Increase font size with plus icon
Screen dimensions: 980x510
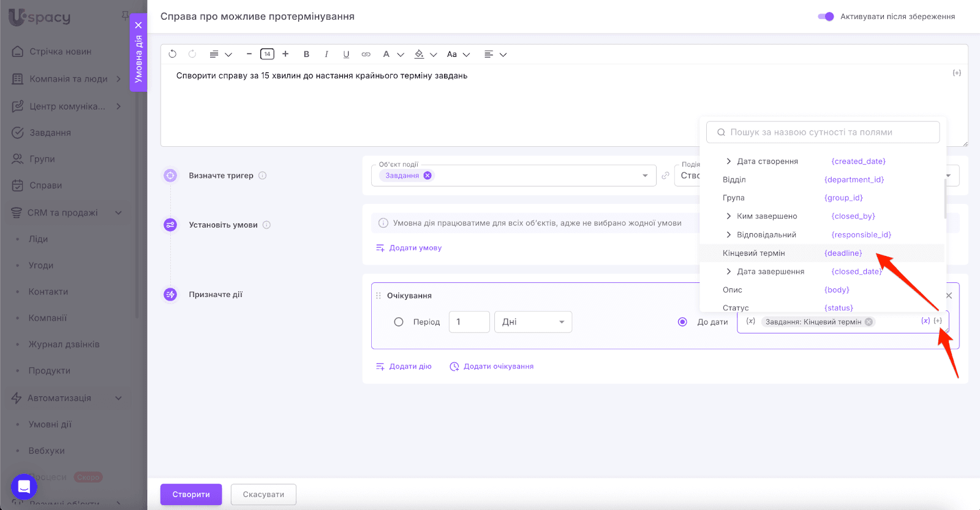point(285,54)
